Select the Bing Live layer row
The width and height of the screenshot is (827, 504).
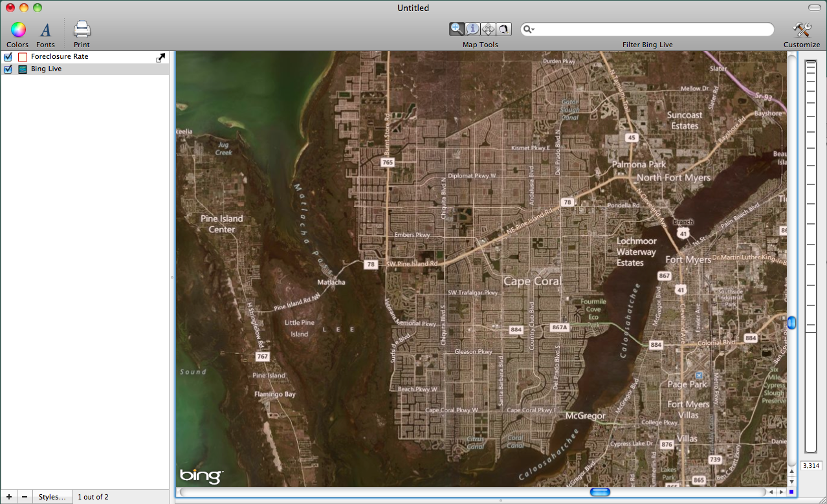91,69
